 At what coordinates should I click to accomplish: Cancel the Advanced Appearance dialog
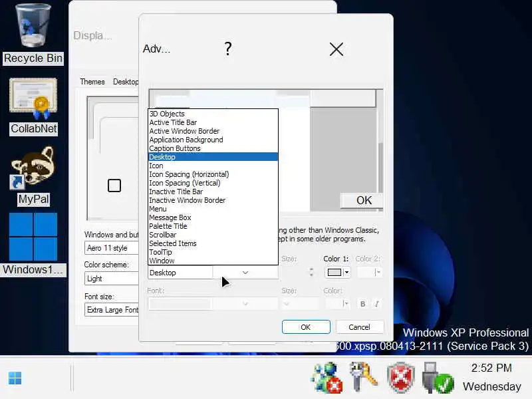click(360, 327)
